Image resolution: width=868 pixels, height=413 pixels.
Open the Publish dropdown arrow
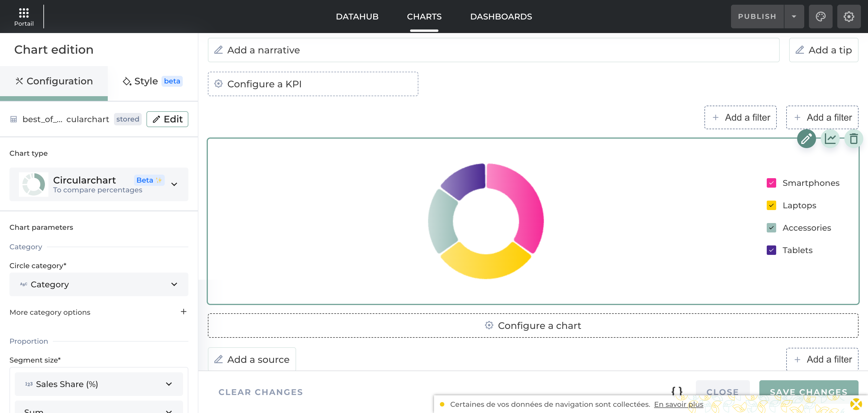tap(794, 17)
